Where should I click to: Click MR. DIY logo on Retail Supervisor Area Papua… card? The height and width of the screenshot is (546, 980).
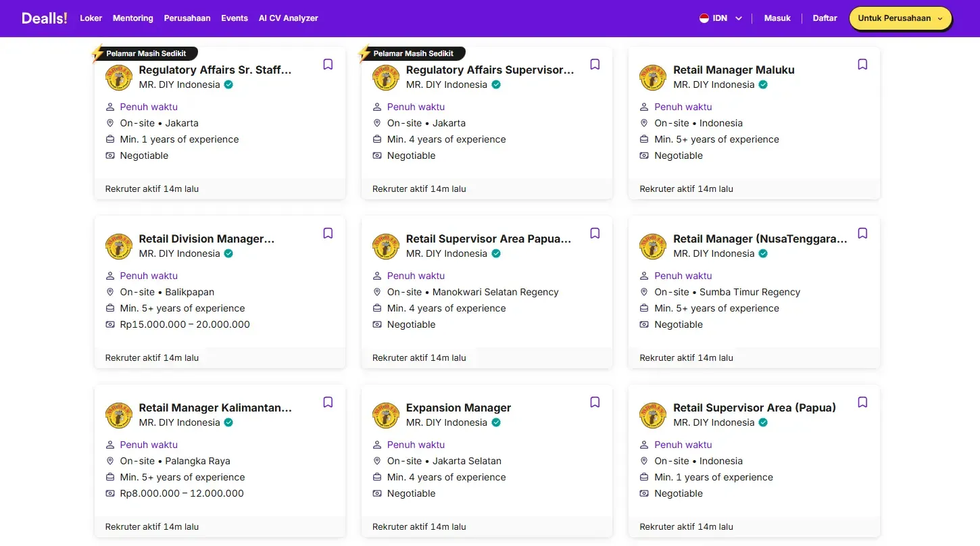point(386,246)
